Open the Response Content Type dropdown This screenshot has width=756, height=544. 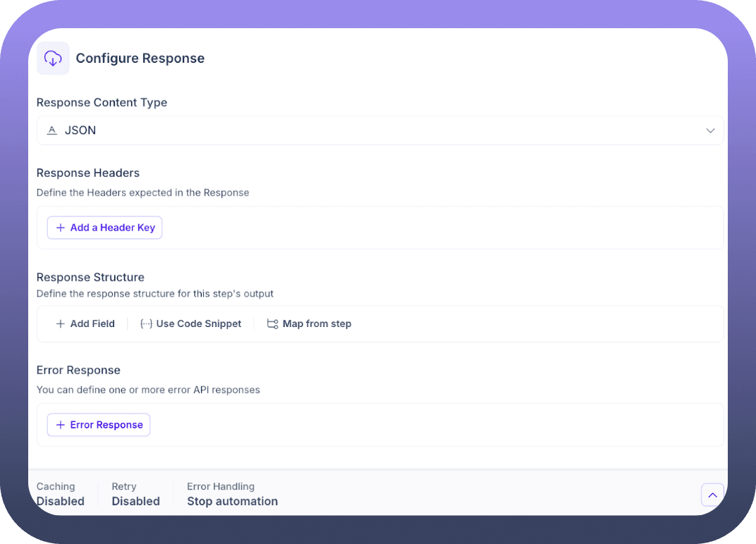tap(379, 130)
